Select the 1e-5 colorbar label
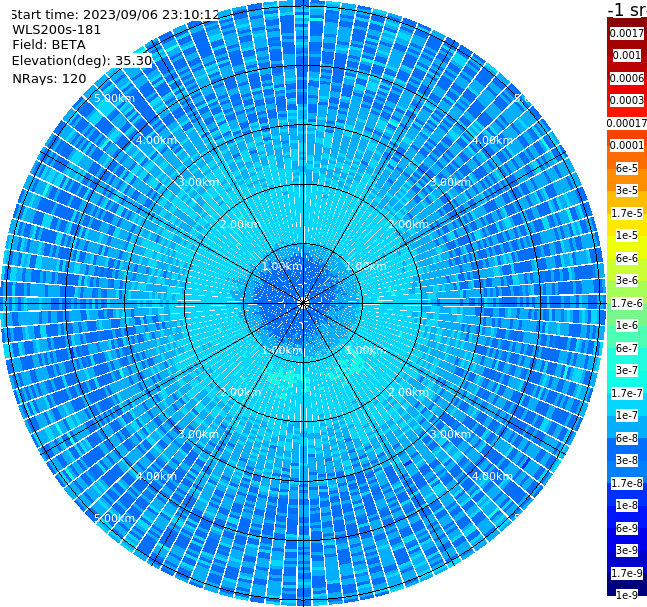 [x=627, y=235]
